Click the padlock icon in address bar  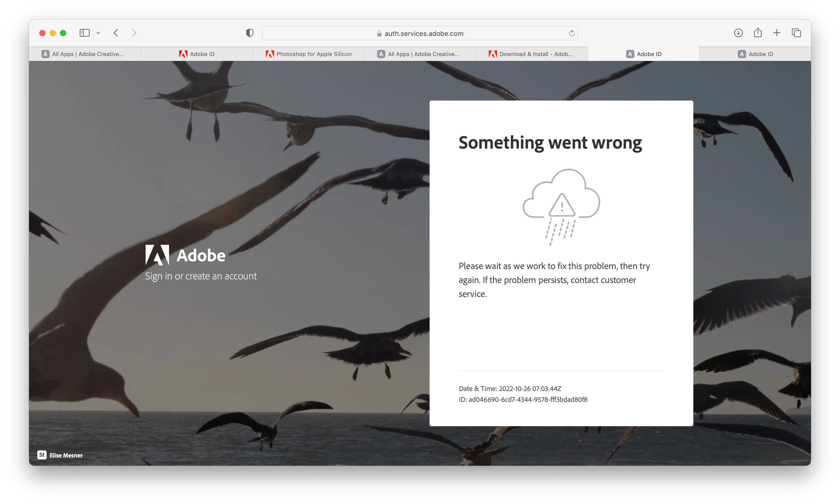tap(379, 34)
